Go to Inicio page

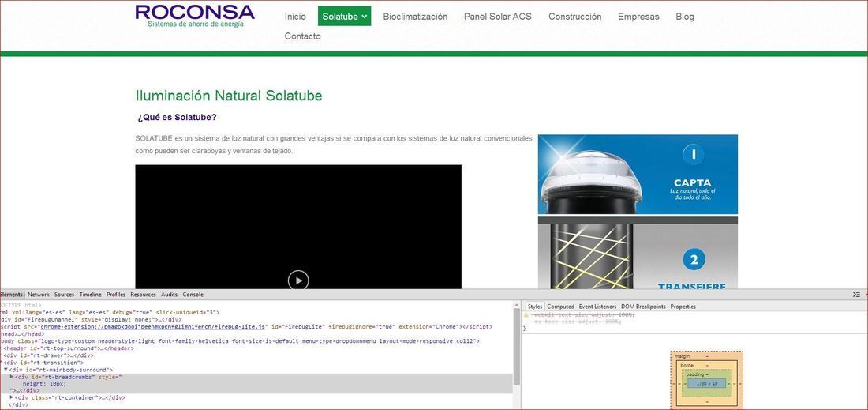(x=295, y=17)
